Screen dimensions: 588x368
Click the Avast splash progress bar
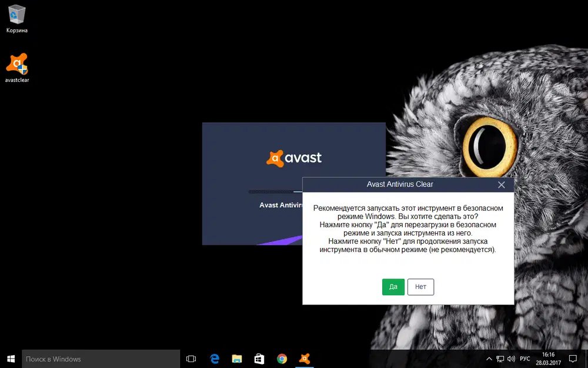pos(275,192)
